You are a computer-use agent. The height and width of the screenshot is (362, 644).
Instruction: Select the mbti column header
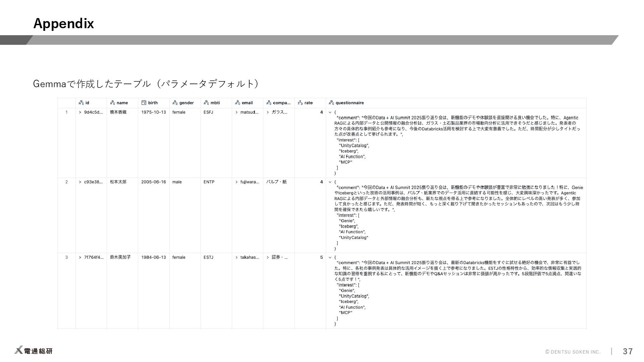(x=216, y=103)
